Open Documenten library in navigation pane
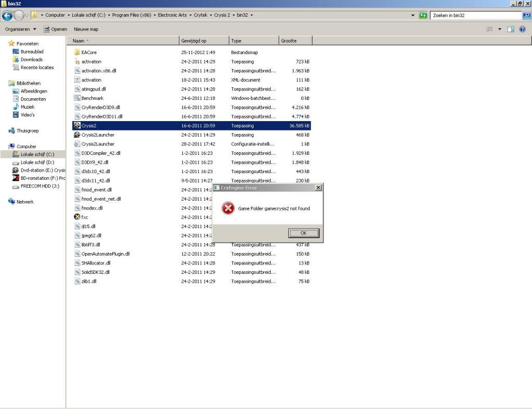 (33, 99)
